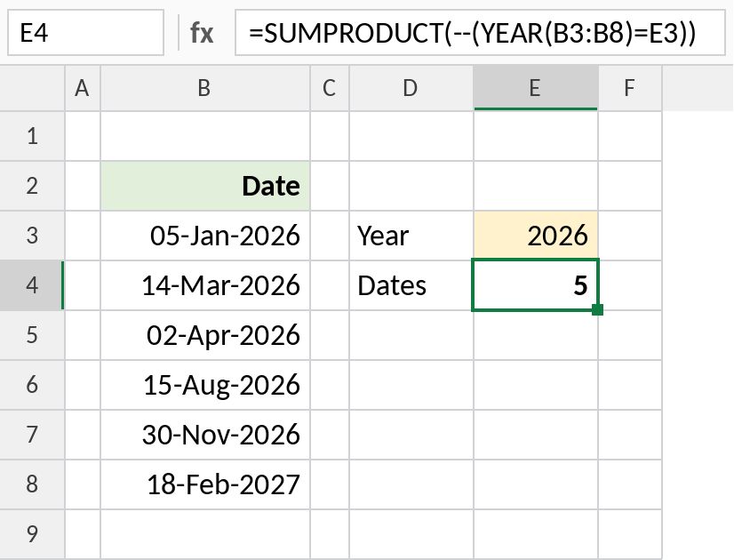Select row 2 header

[x=32, y=186]
